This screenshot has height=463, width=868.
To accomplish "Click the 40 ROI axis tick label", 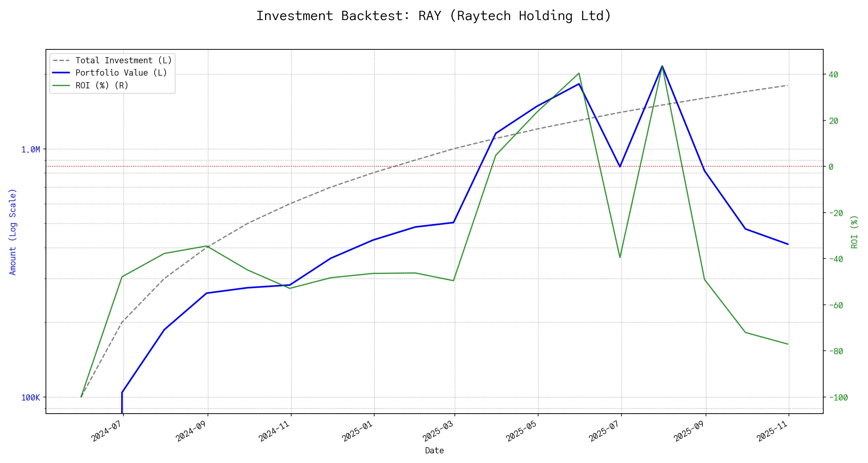I will pos(833,75).
